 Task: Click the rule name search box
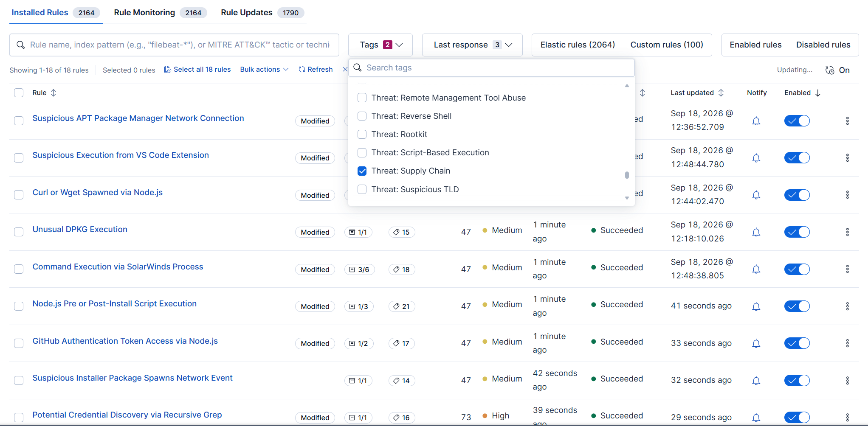pos(174,45)
